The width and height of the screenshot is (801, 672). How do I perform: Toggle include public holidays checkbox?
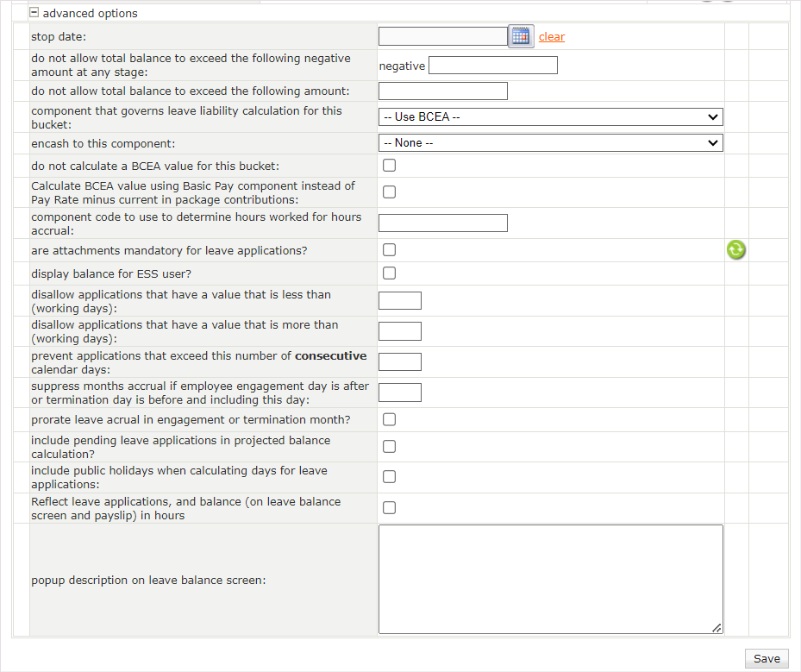click(390, 477)
